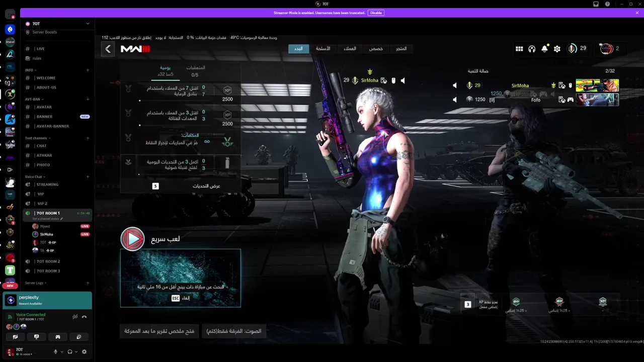Viewport: 644px width, 362px height.
Task: Expand the 7OT server dropdown menu
Action: tap(88, 24)
